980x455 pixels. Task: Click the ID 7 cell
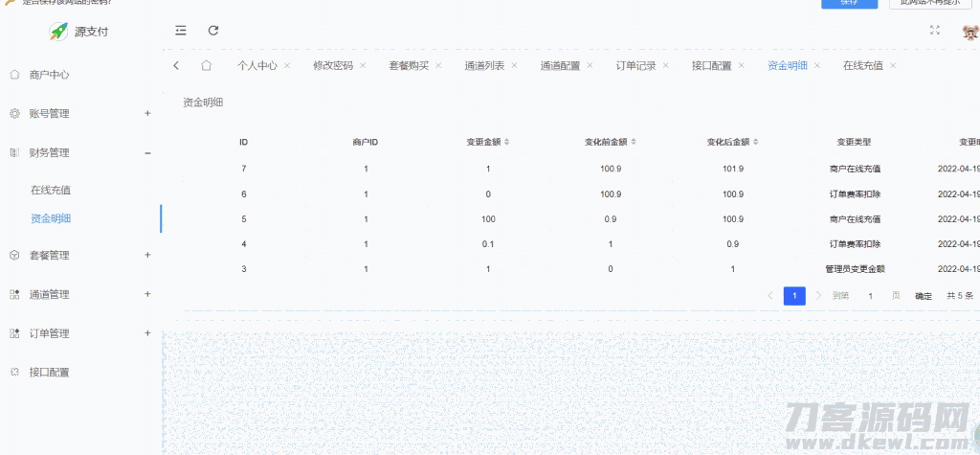244,169
